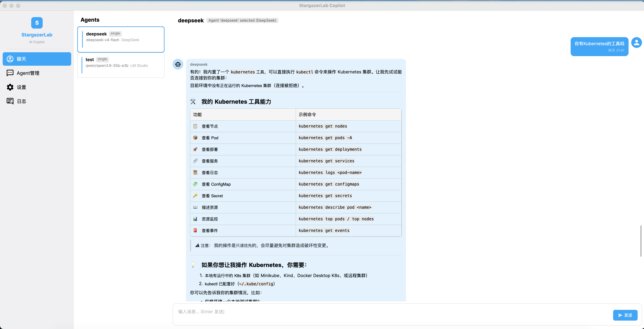This screenshot has width=644, height=329.
Task: Click the deepseek-v4-flash model name
Action: point(103,40)
